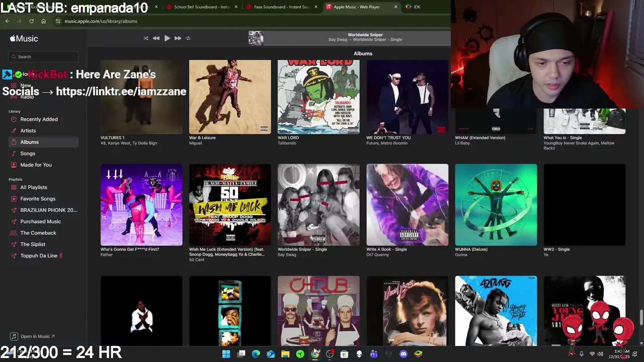
Task: Open the 42 Dugg Young album cover
Action: point(496,311)
